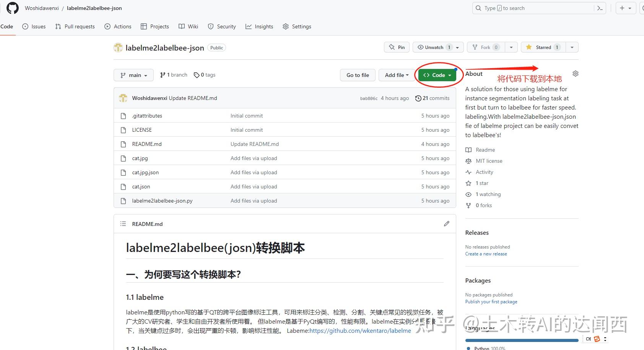The image size is (644, 350).
Task: Open the repository commit history via clock icon
Action: pyautogui.click(x=418, y=98)
